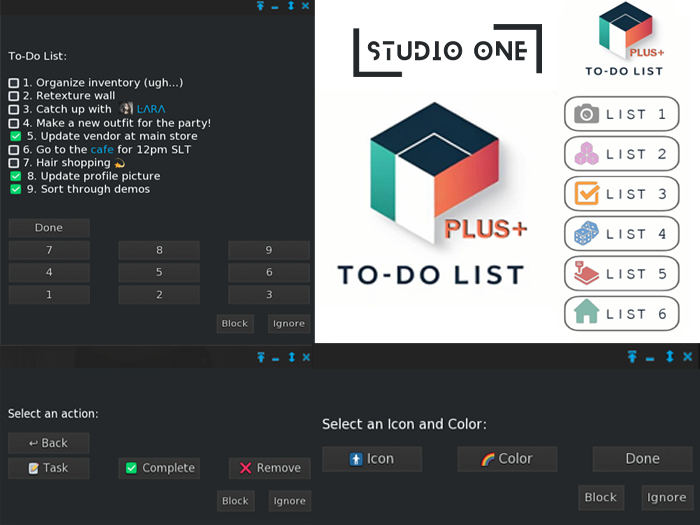
Task: Click Block in the To-Do List dialog
Action: (x=235, y=324)
